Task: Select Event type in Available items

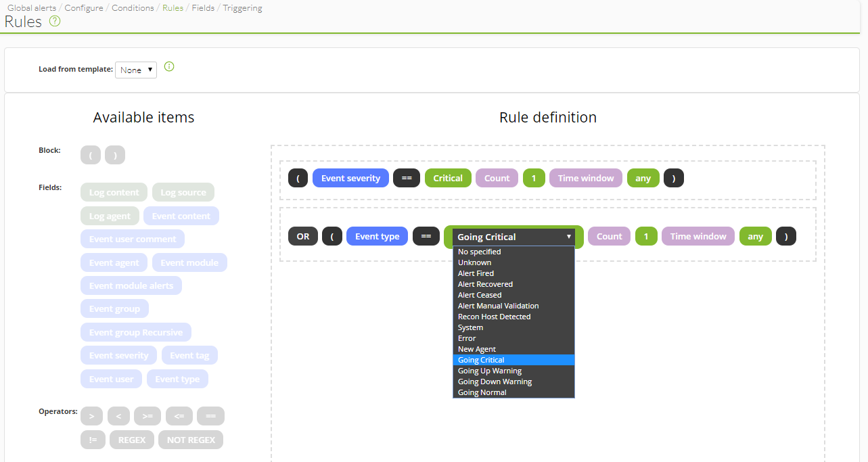Action: pyautogui.click(x=177, y=379)
